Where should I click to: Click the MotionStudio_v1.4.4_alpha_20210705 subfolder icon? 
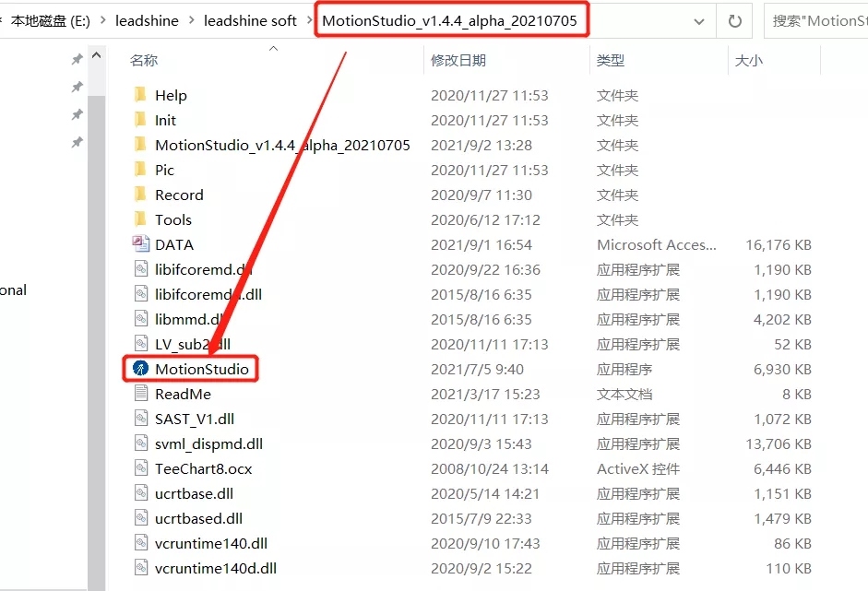[x=140, y=145]
